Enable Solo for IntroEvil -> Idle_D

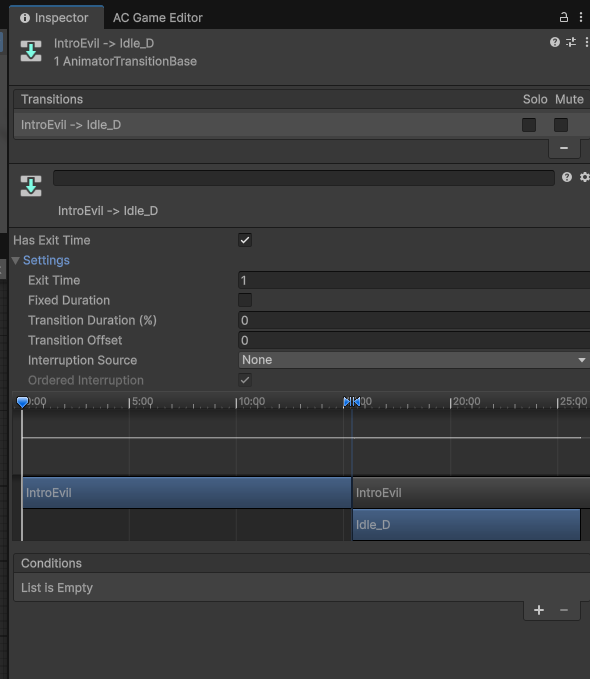pos(529,125)
